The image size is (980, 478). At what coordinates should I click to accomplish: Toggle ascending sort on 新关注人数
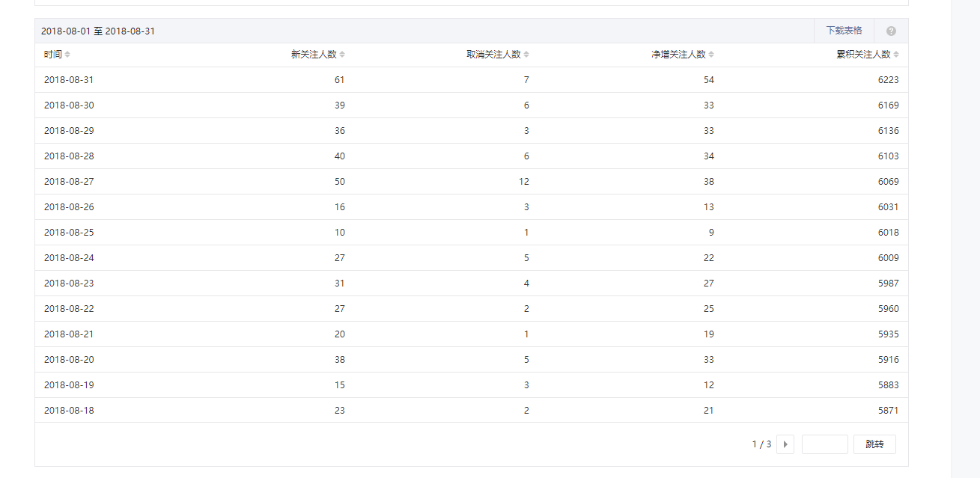pyautogui.click(x=343, y=54)
